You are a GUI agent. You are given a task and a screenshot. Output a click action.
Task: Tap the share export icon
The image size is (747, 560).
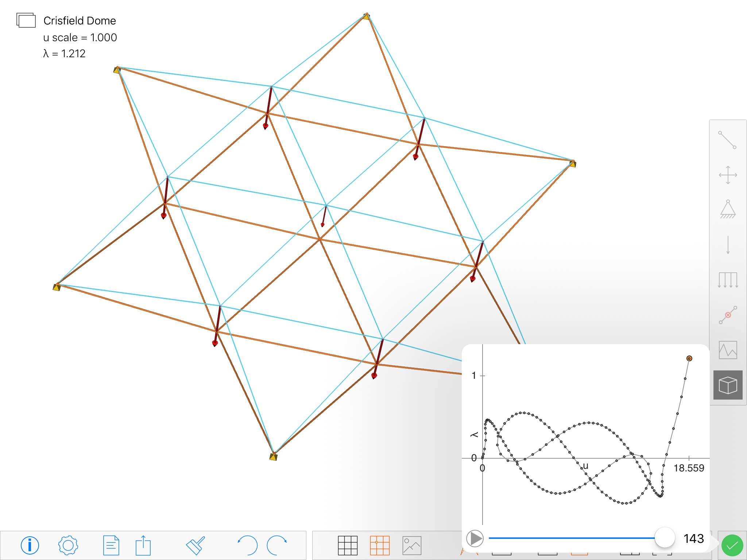coord(143,545)
